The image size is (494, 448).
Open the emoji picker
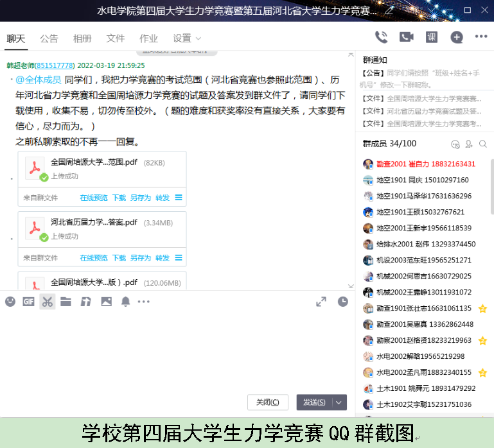10,302
